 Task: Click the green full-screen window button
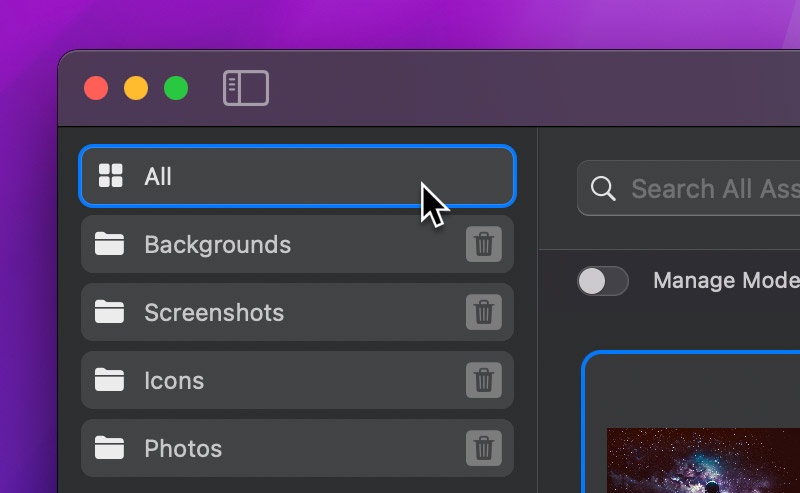point(176,88)
